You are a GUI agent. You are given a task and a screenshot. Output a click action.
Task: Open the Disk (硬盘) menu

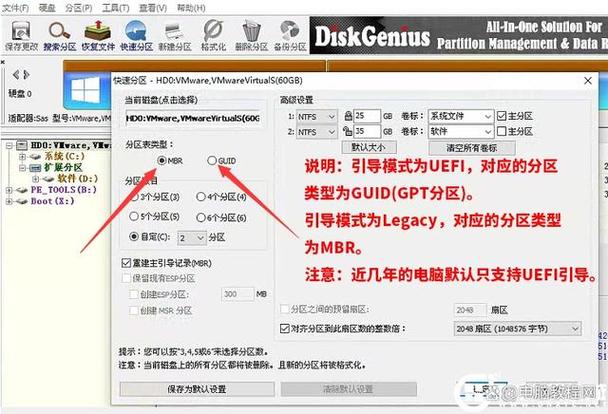(x=47, y=7)
